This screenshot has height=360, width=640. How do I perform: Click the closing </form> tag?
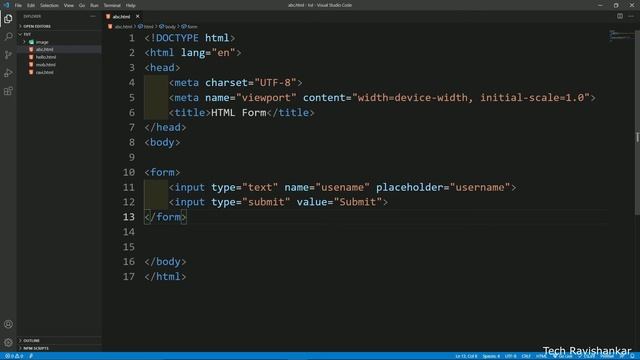tap(165, 217)
